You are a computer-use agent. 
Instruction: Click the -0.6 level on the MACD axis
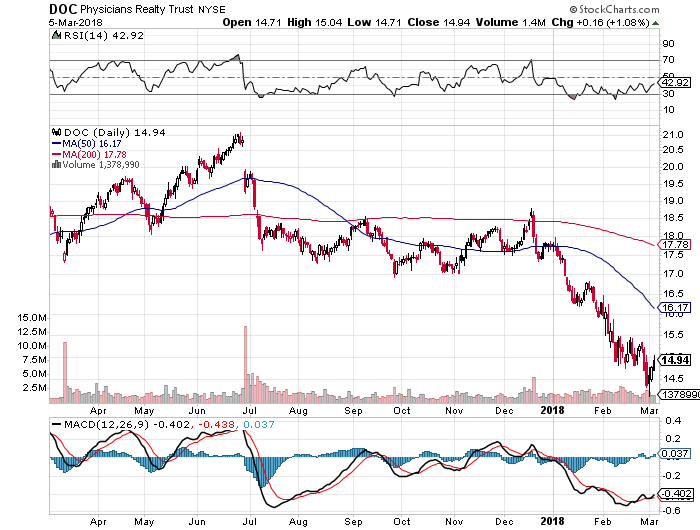[x=671, y=510]
